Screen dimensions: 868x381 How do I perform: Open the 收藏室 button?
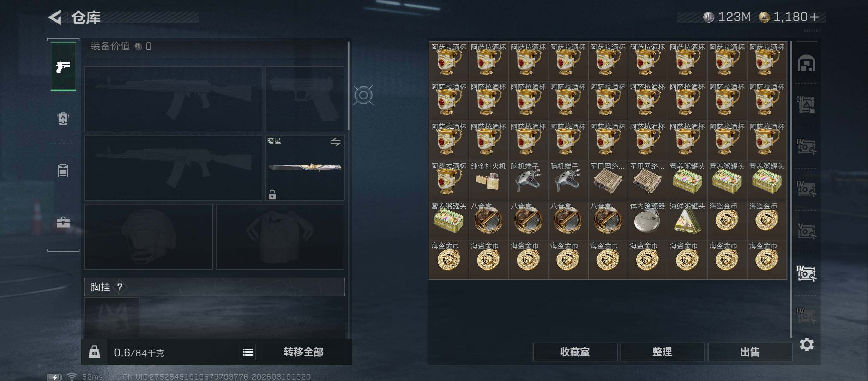coord(575,352)
